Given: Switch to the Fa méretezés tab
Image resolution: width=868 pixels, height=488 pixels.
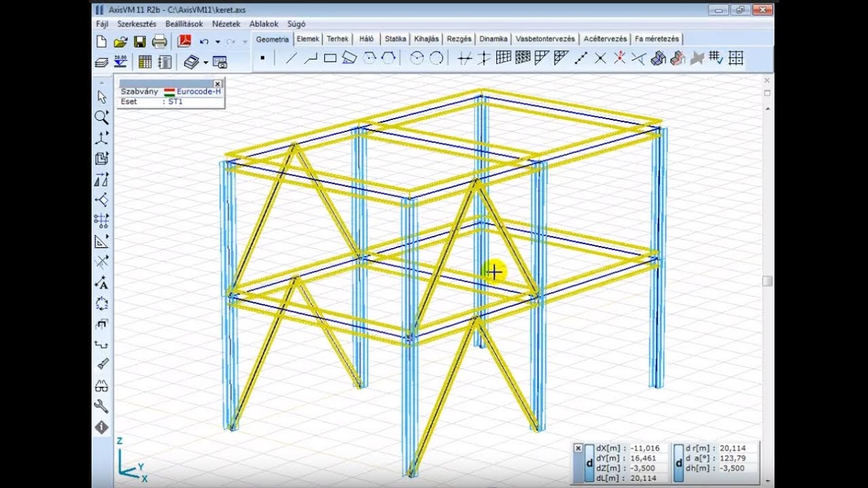Looking at the screenshot, I should 657,39.
